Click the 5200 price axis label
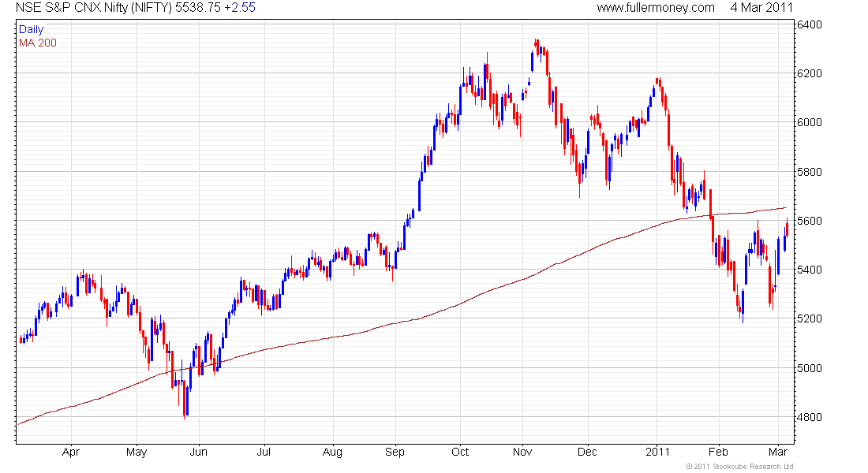The height and width of the screenshot is (473, 868). point(810,318)
